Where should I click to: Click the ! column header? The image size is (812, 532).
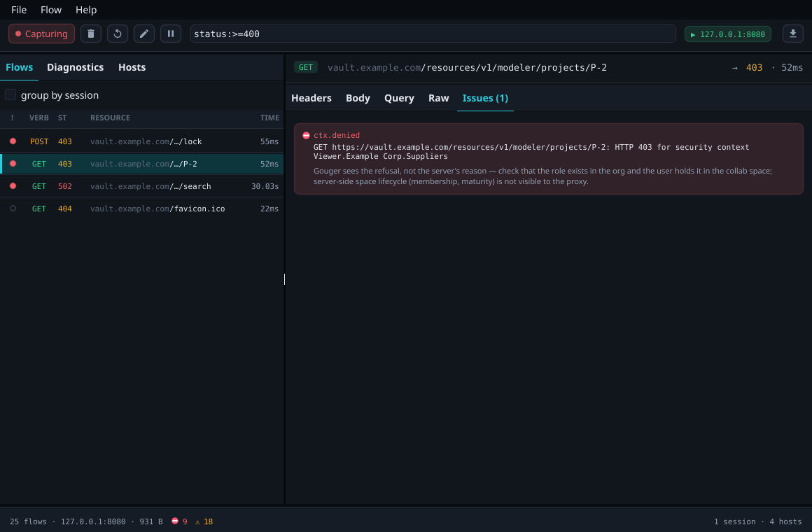[13, 118]
